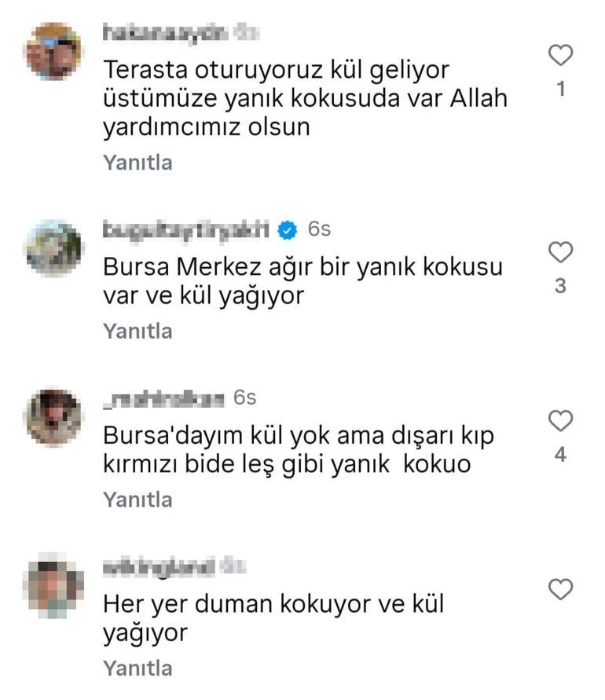Open avatar beside the "Bursa'dayım" comment
Screen dimensions: 605x700
53,417
